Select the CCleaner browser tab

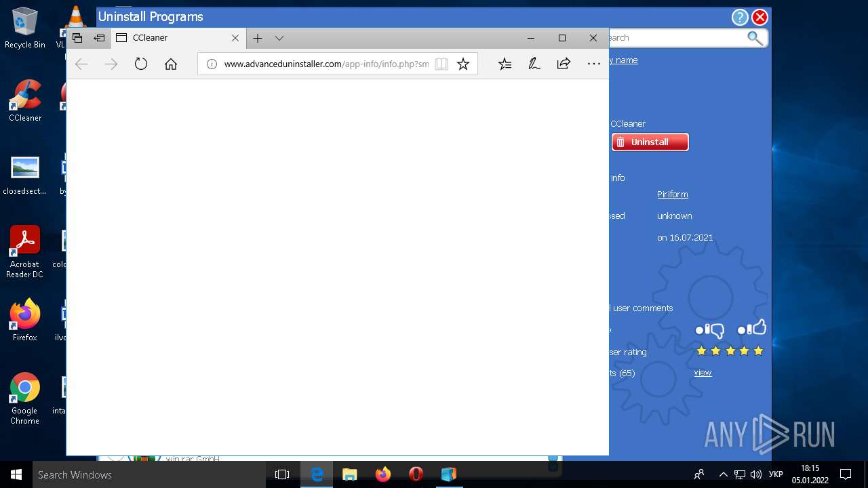pos(178,38)
